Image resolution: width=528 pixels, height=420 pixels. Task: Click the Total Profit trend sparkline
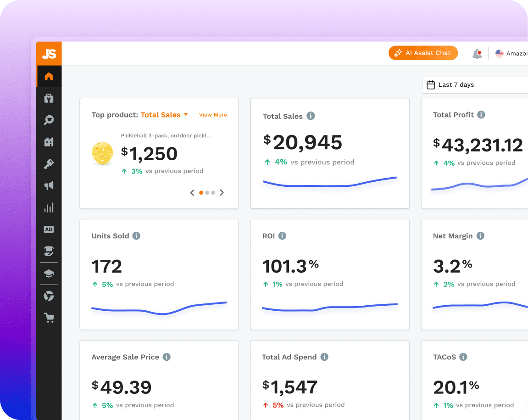pos(479,185)
